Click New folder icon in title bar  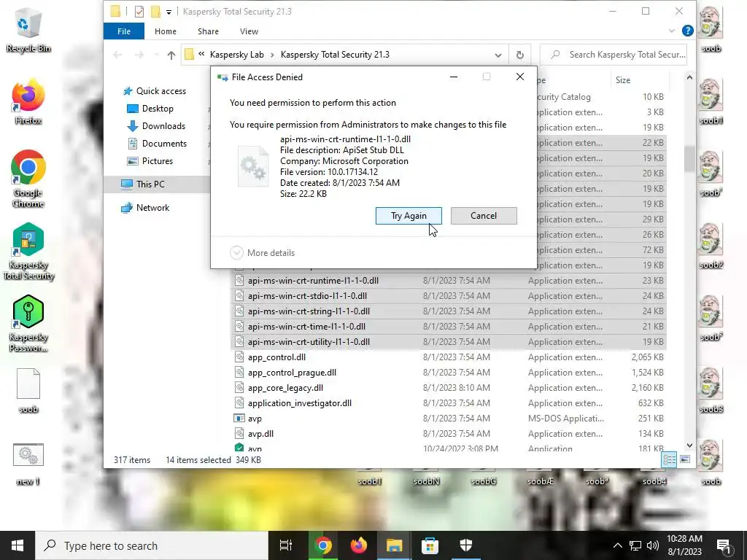(x=155, y=12)
